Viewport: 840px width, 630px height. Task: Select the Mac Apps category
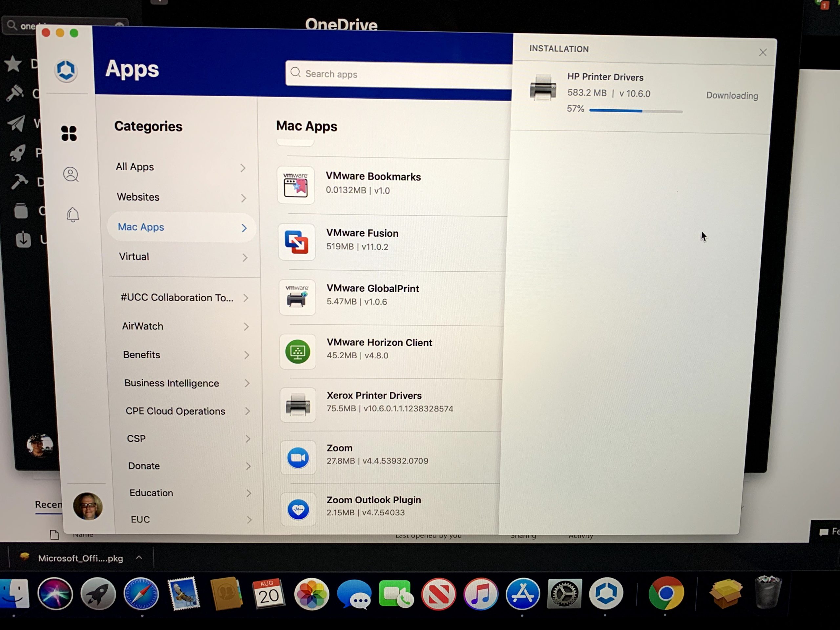point(141,227)
